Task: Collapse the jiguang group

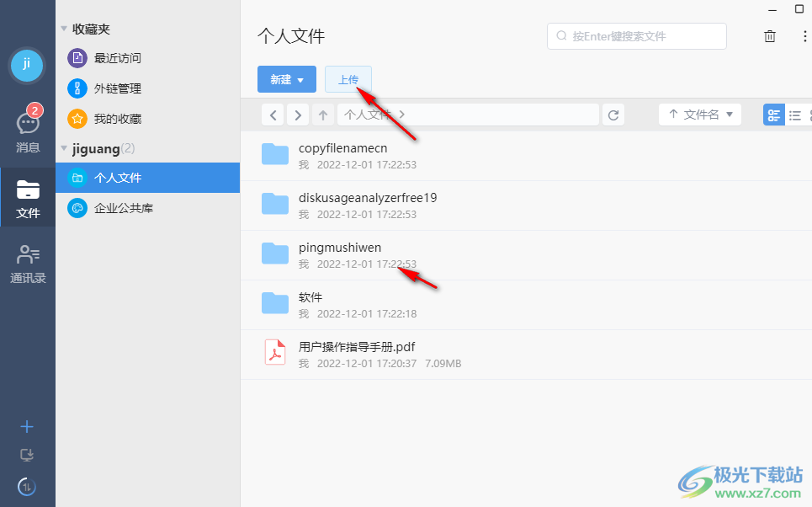Action: 64,149
